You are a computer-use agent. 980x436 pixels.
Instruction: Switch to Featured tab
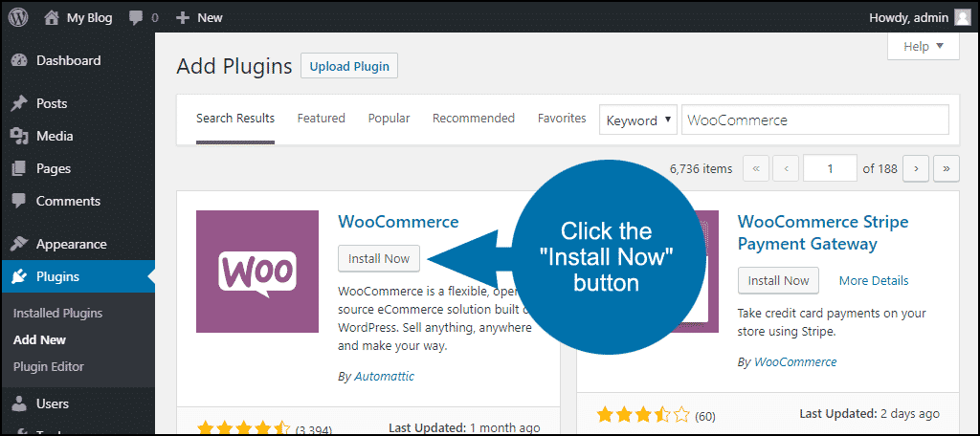click(x=322, y=118)
